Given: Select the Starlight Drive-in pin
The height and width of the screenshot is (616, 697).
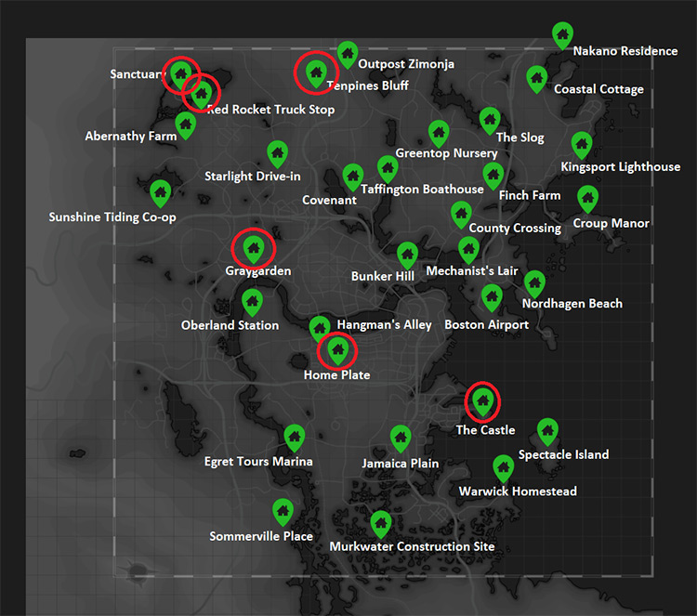Looking at the screenshot, I should pos(277,154).
